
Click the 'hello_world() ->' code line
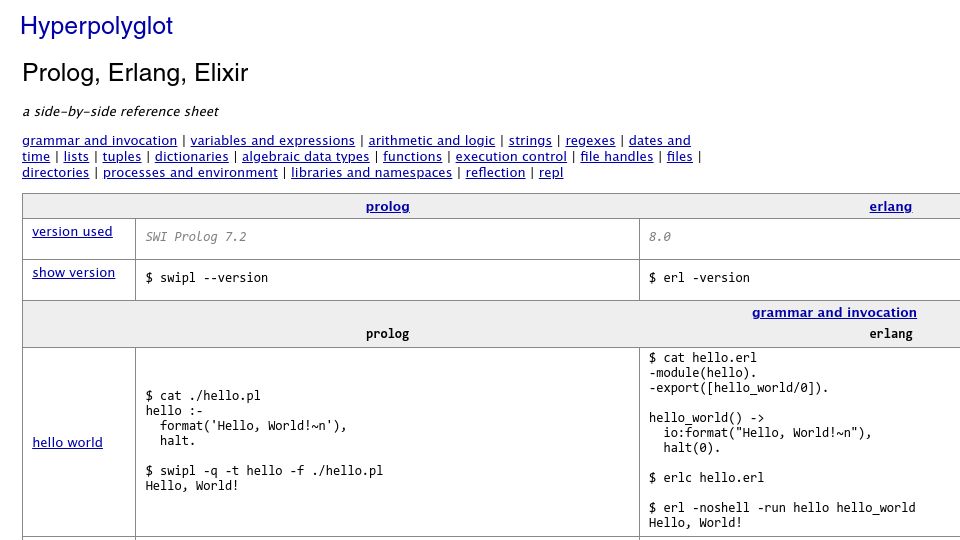tap(707, 418)
